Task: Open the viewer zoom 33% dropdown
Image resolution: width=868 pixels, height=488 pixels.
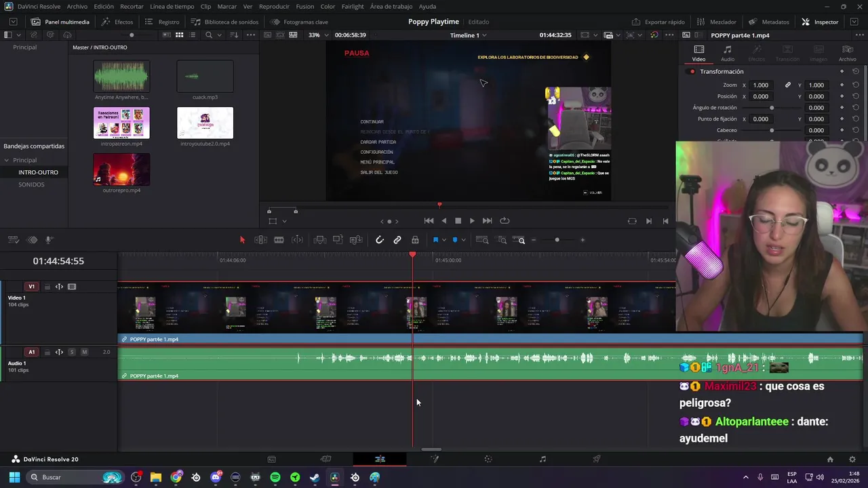Action: (318, 35)
